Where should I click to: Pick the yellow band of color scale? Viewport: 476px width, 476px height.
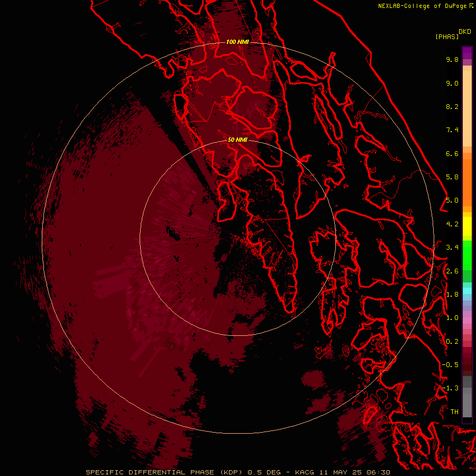tap(467, 226)
